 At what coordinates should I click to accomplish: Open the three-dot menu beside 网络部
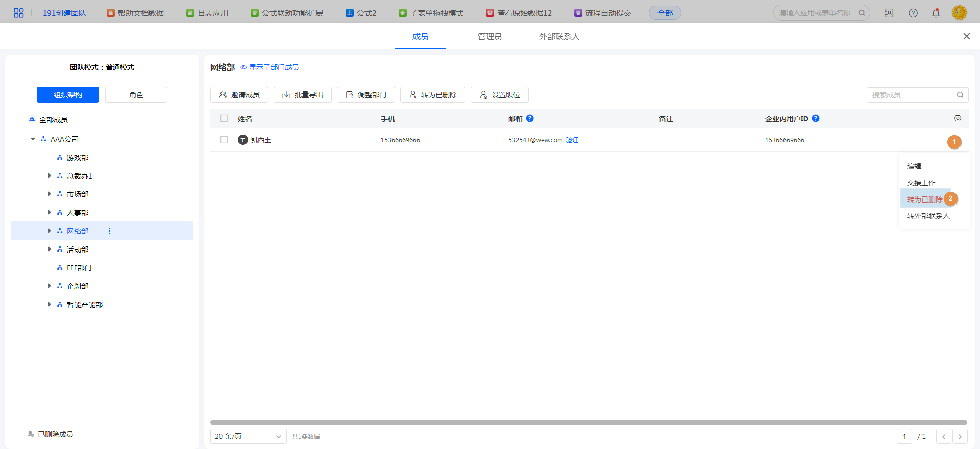pos(109,231)
